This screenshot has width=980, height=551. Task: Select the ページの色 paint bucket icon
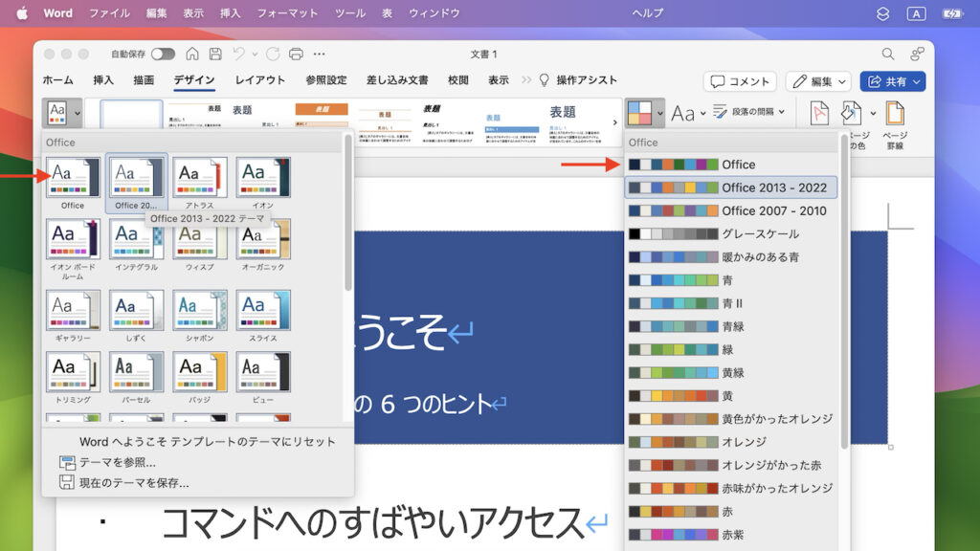[851, 113]
